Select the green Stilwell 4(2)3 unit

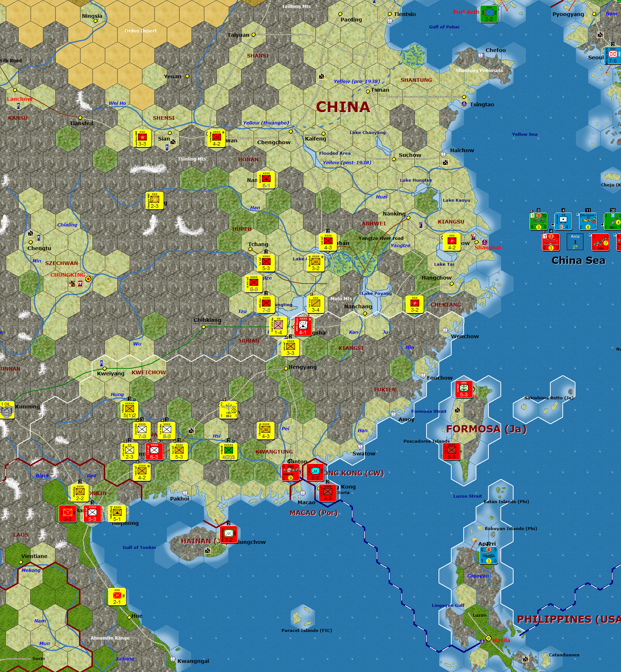click(x=229, y=451)
